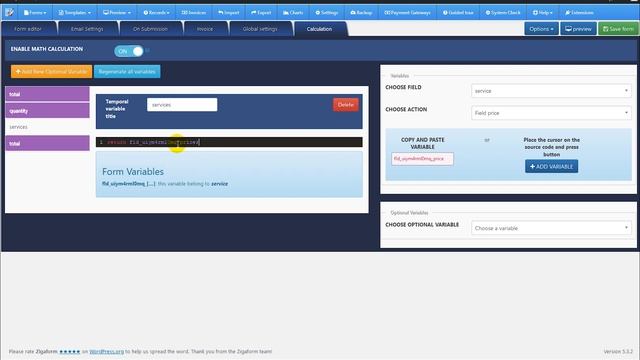Screen dimensions: 640x360
Task: Open the Choose Field dropdown
Action: coord(551,91)
